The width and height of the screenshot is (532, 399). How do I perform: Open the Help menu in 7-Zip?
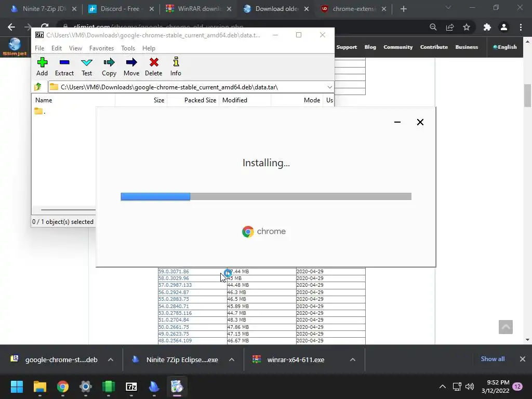(x=149, y=48)
